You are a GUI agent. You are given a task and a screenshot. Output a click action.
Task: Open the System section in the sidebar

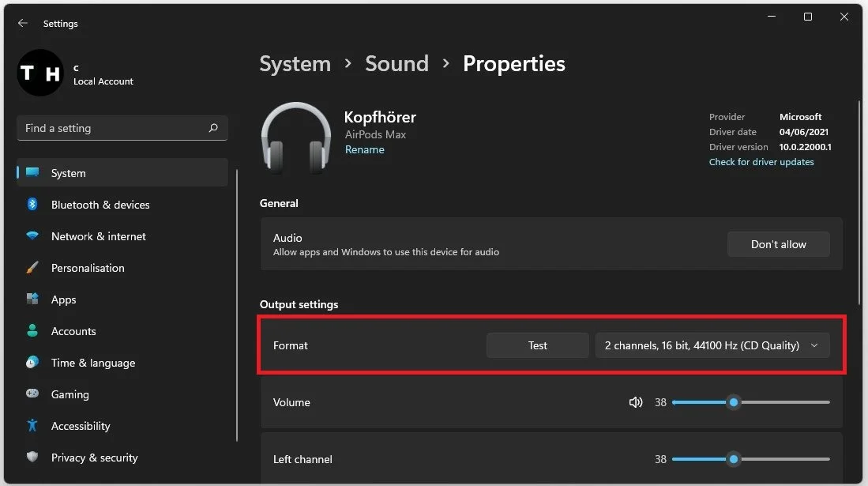click(x=68, y=172)
